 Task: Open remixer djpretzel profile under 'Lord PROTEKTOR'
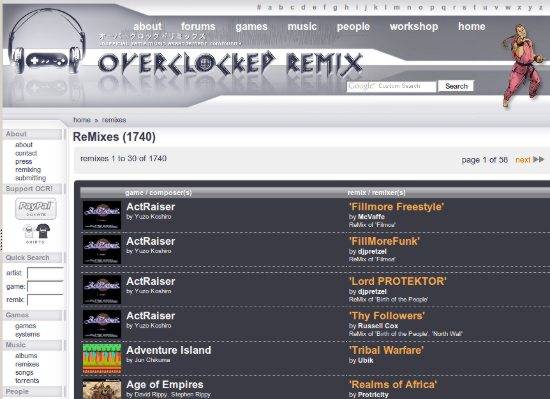click(372, 291)
